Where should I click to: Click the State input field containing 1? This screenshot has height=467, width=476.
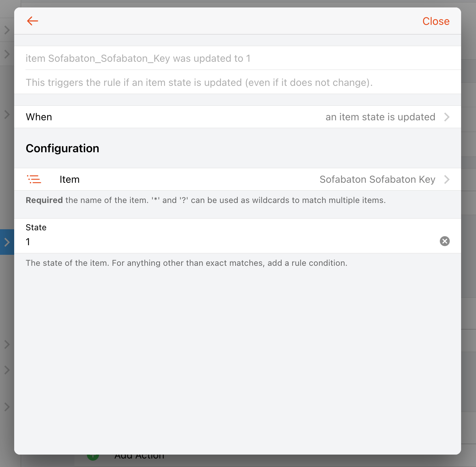pos(227,242)
